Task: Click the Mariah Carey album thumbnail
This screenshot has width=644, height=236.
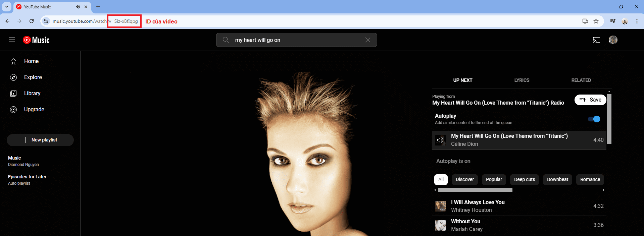Action: click(440, 225)
